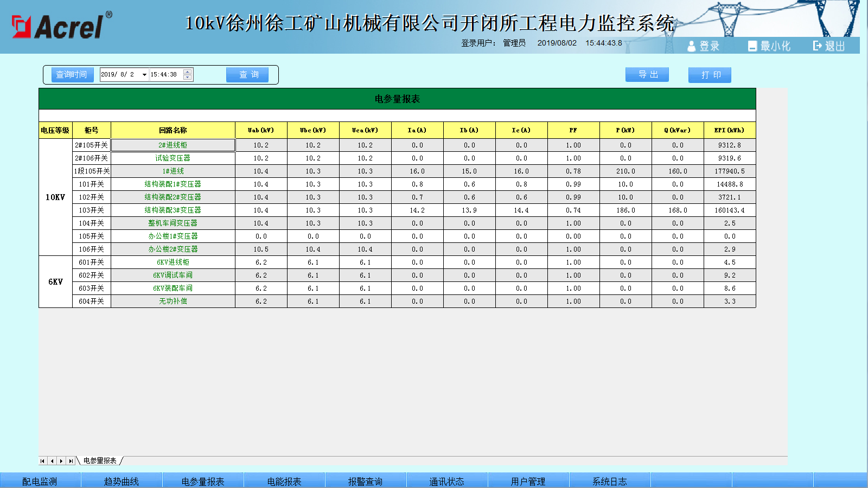Screen dimensions: 868x488
Task: Click the 最小化 minimize icon
Action: click(x=752, y=47)
